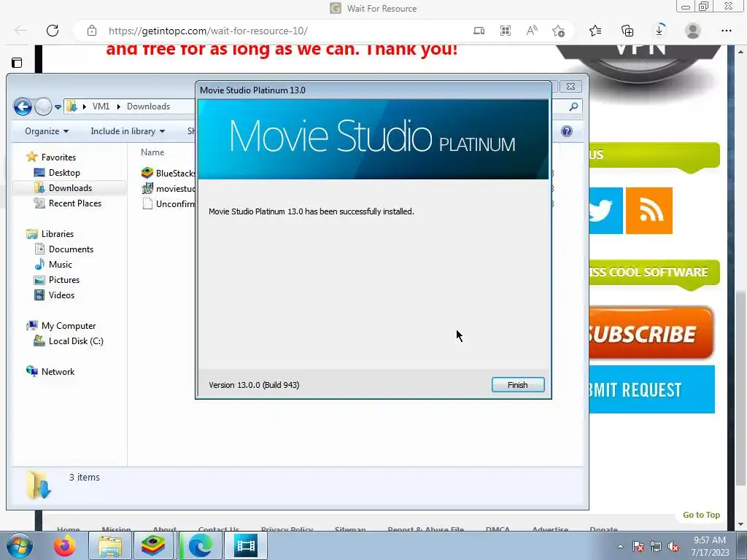Open Explorer recent locations dropdown arrow
The image size is (747, 560).
(58, 106)
